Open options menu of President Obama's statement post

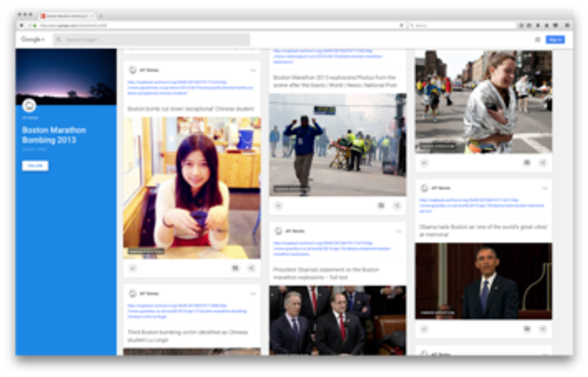tap(399, 231)
